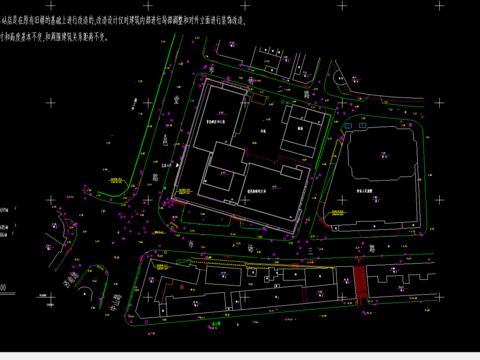Image resolution: width=480 pixels, height=360 pixels.
Task: Select the small quarter-circle arc near 济南路
Action: coord(85,293)
